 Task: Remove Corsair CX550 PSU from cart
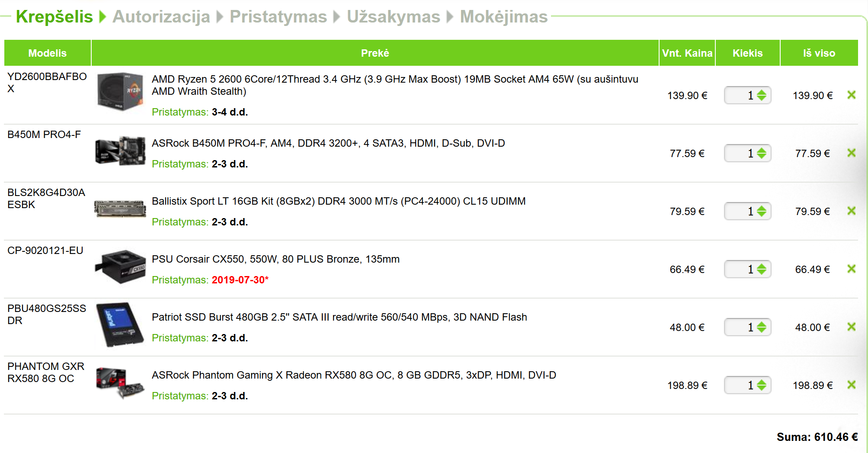[x=851, y=269]
